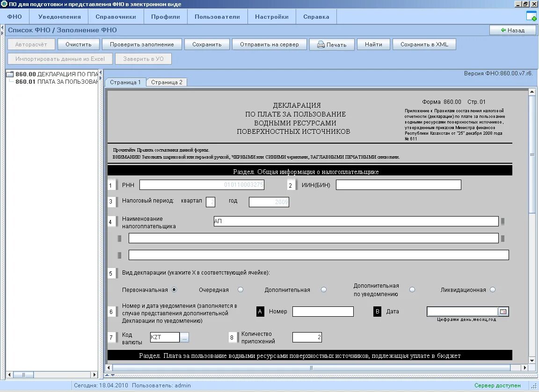Select the Первоначальная declaration radio button
The width and height of the screenshot is (539, 392).
pyautogui.click(x=174, y=290)
